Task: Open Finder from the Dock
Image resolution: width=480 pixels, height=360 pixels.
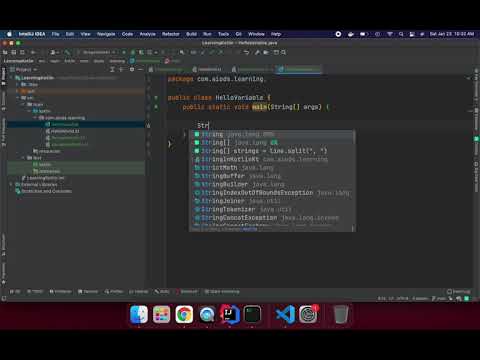Action: pos(139,314)
